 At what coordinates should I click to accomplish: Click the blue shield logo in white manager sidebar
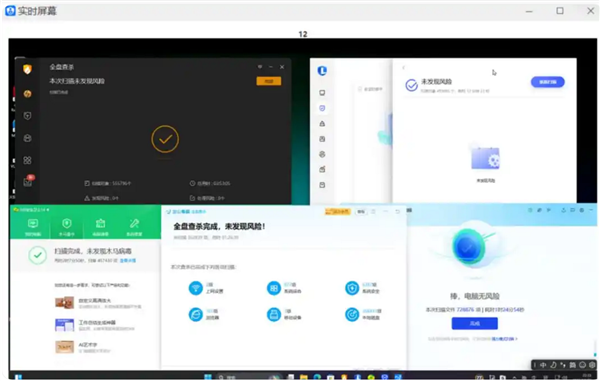[322, 71]
